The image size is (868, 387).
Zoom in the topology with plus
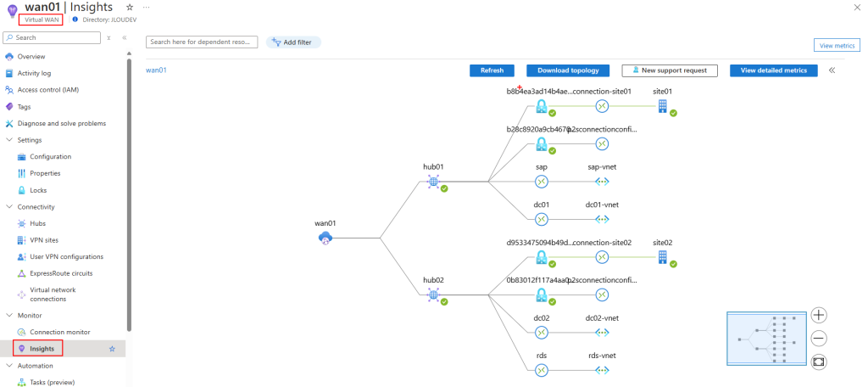pos(819,316)
